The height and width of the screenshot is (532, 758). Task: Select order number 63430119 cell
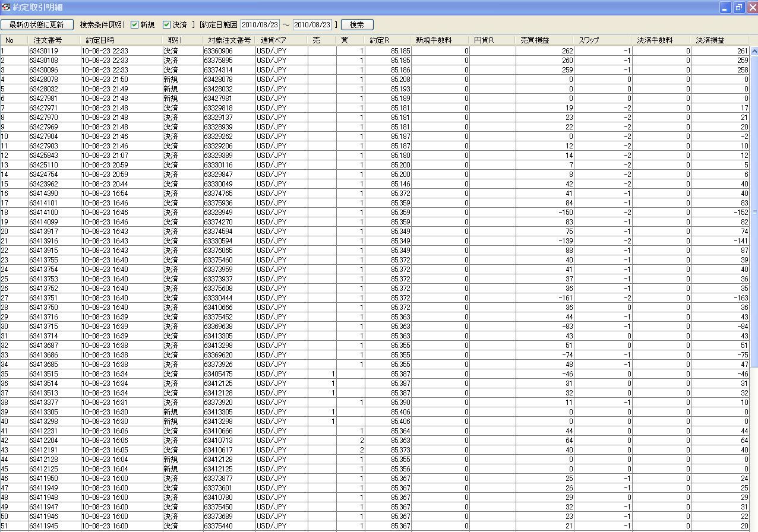pyautogui.click(x=54, y=51)
